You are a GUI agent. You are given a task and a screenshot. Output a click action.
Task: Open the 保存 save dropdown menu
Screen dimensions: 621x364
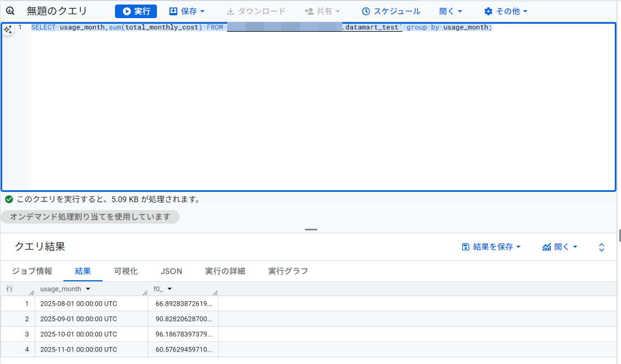click(187, 11)
